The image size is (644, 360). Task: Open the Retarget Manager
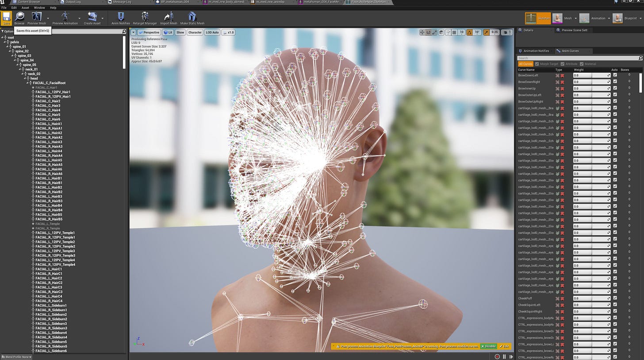point(145,18)
